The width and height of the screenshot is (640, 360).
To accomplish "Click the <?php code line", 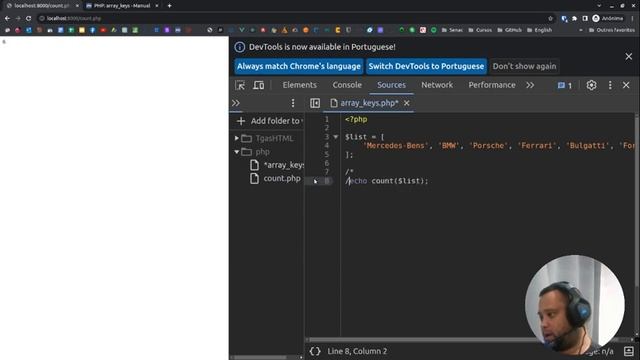I will 356,119.
